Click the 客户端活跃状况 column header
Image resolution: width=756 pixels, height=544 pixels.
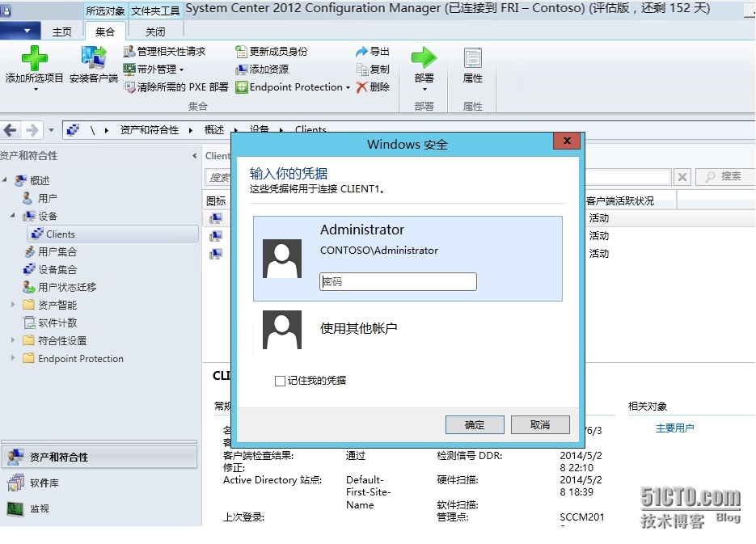click(631, 200)
